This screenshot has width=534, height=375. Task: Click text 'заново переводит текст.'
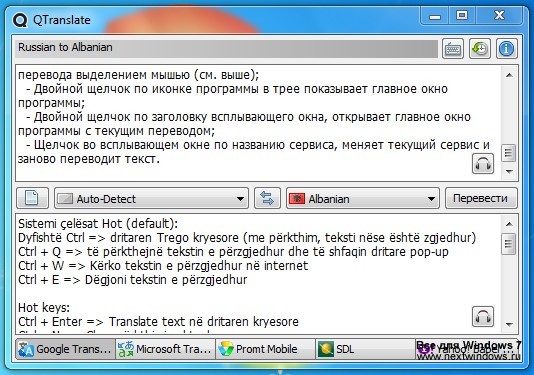(89, 159)
